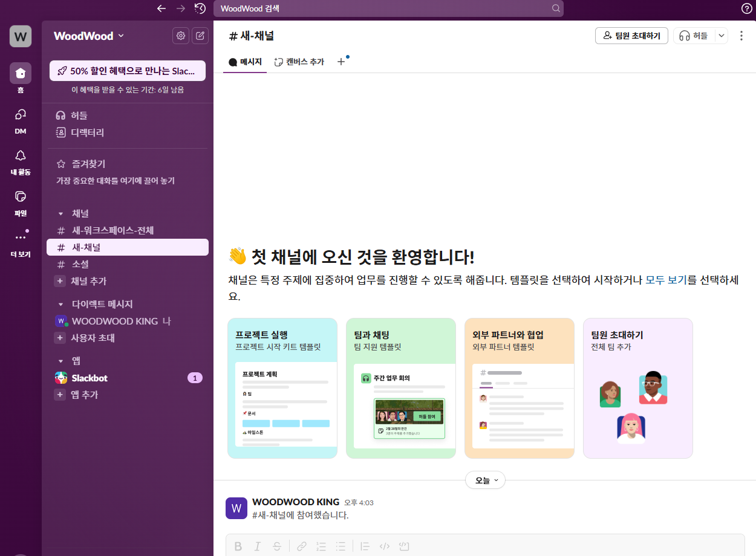Select the 캔버스 추가 tab
This screenshot has width=756, height=556.
click(299, 62)
